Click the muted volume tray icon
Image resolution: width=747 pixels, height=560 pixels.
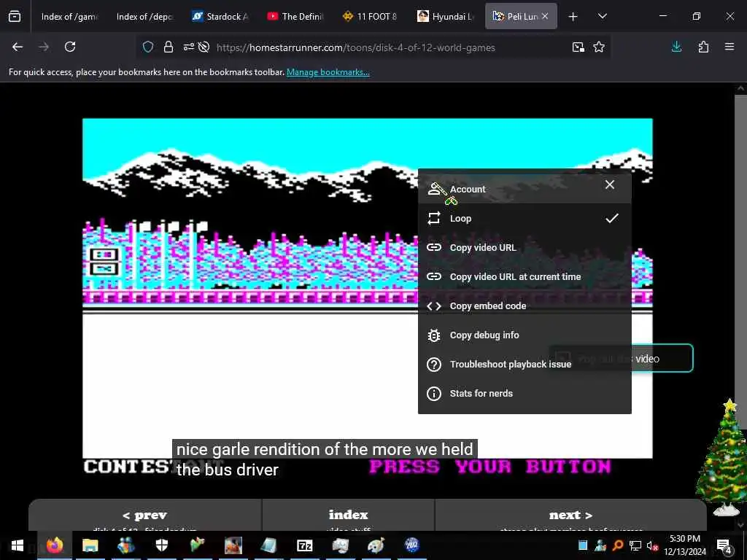click(652, 545)
